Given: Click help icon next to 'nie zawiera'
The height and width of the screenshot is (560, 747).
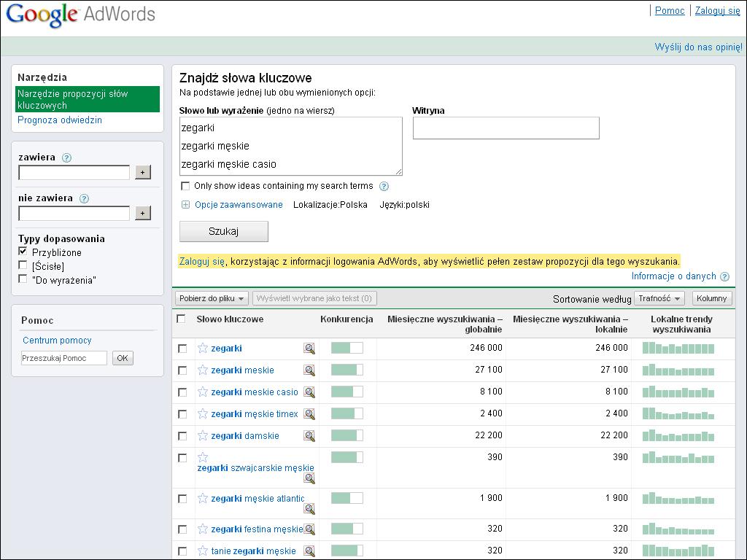Looking at the screenshot, I should (x=84, y=198).
